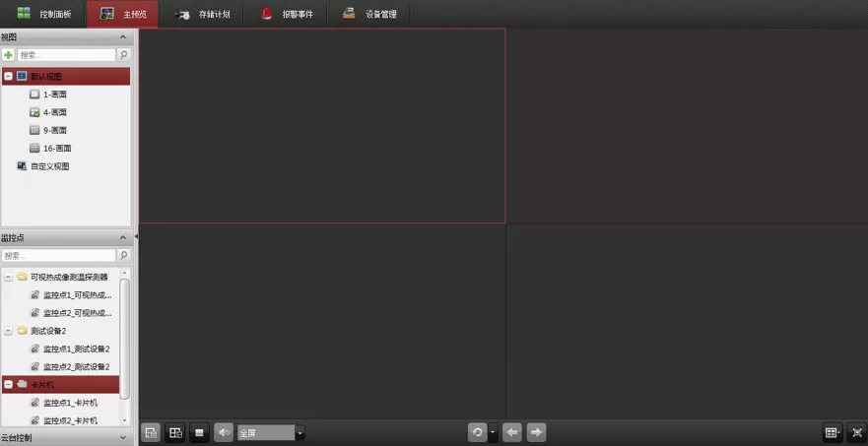The width and height of the screenshot is (868, 446).
Task: Open the 全屏 dropdown list
Action: [x=300, y=433]
